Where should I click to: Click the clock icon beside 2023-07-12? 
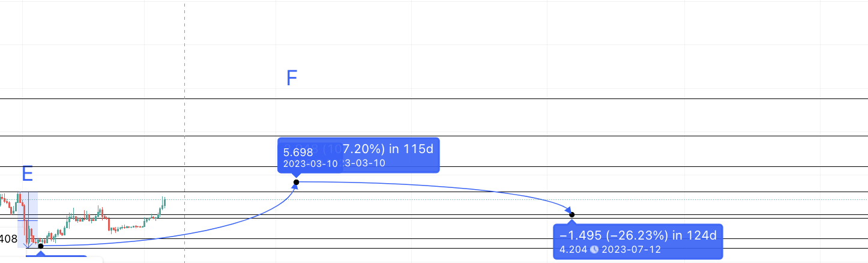pyautogui.click(x=594, y=249)
